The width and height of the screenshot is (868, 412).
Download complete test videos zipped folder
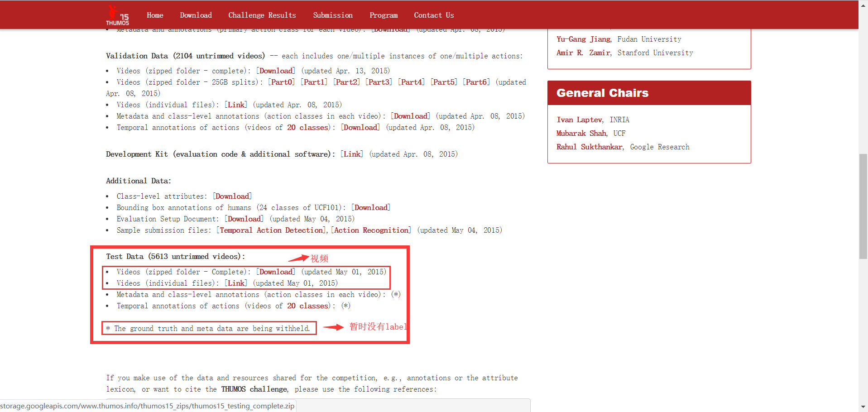[x=276, y=272]
